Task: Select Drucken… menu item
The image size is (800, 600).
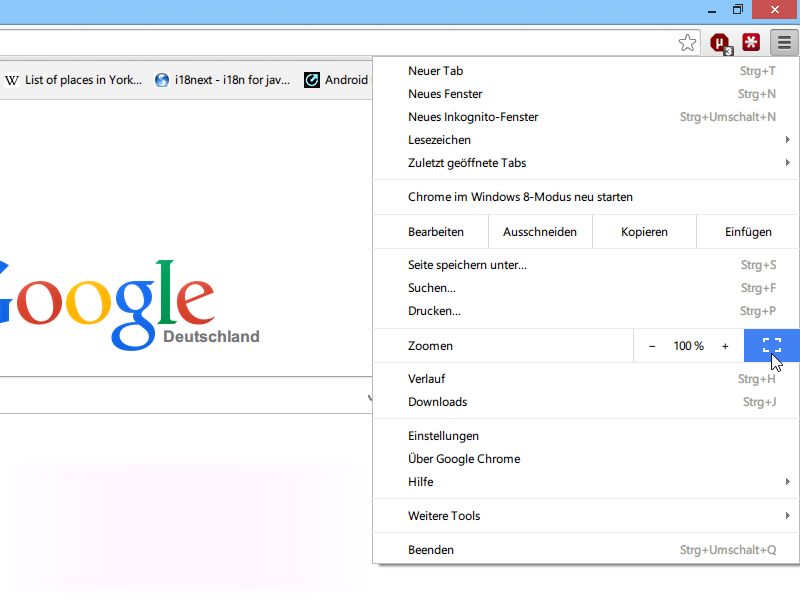Action: point(586,311)
